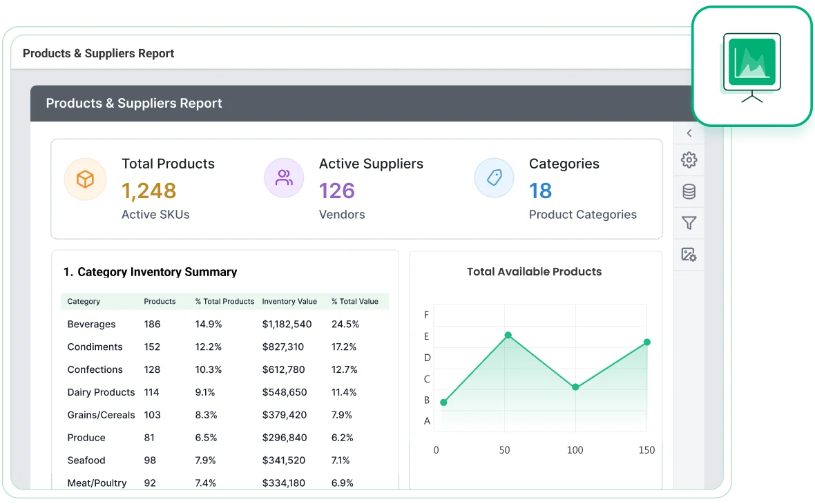This screenshot has height=504, width=815.
Task: Click the $1,182,540 inventory value cell
Action: click(287, 324)
